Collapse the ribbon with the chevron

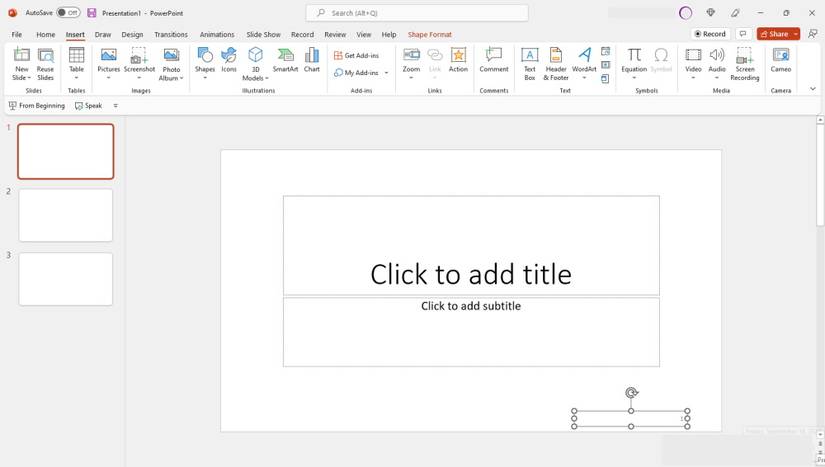pos(812,89)
